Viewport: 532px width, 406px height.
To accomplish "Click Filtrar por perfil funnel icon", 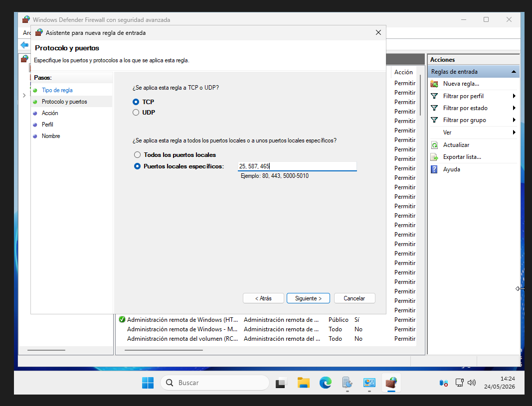I will coord(434,96).
